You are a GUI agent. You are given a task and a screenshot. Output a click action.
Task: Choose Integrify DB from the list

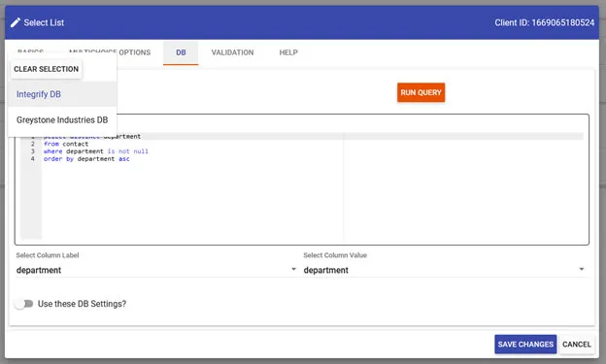click(x=62, y=94)
